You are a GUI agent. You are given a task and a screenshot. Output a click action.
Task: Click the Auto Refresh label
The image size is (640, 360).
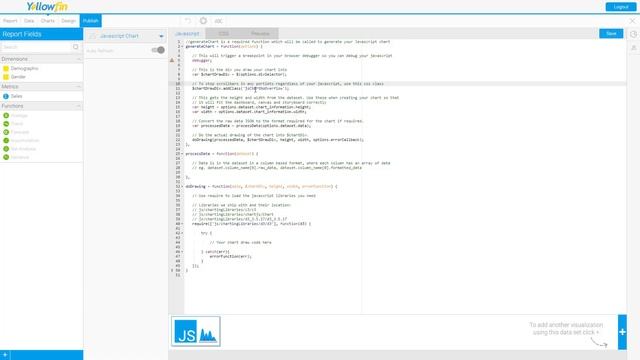tap(100, 51)
